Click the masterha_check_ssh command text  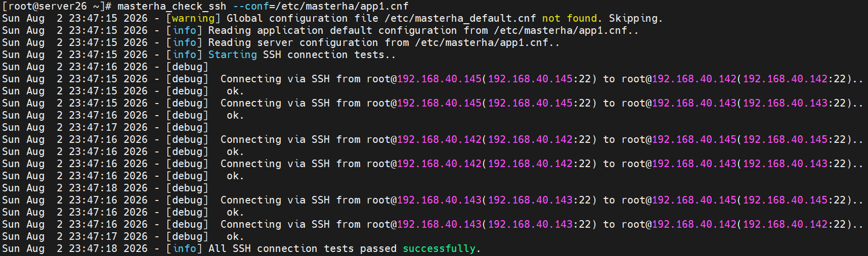coord(172,6)
